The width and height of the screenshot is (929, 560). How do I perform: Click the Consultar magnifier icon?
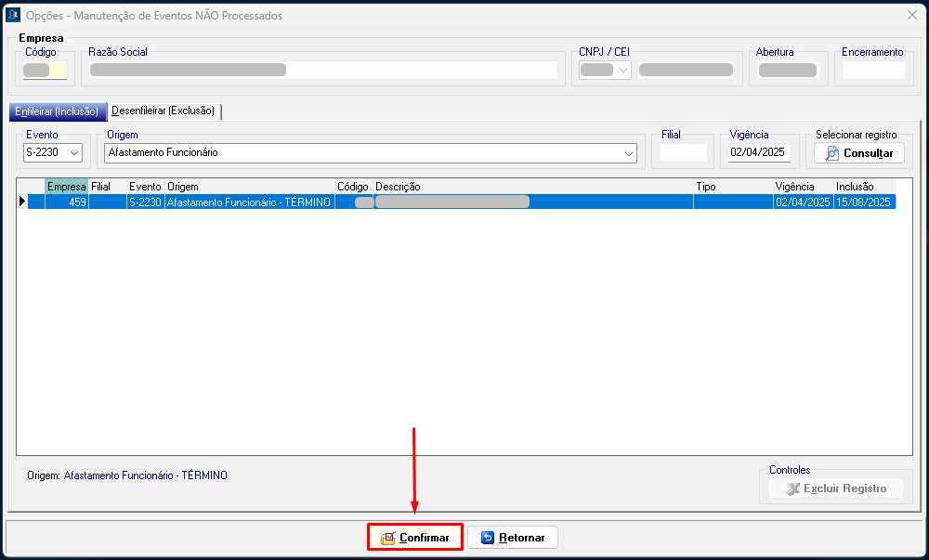pyautogui.click(x=832, y=153)
